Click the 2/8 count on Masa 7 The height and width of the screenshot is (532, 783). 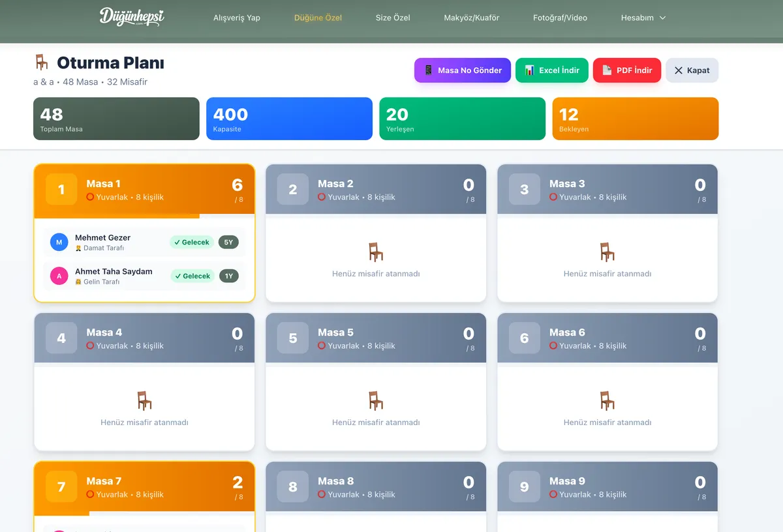(x=238, y=487)
